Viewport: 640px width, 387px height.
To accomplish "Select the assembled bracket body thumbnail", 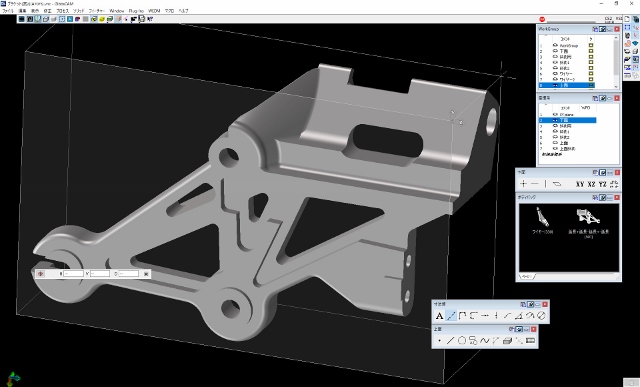I will 588,217.
